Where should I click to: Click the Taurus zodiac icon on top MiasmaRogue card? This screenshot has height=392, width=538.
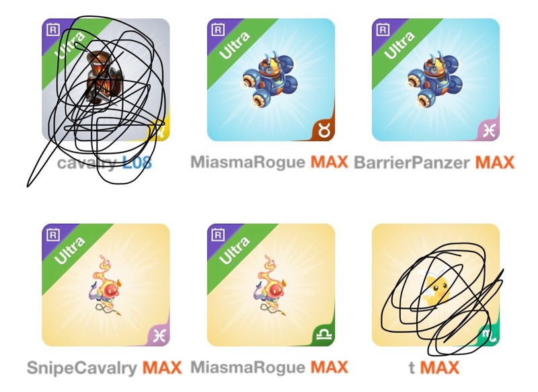(x=323, y=130)
